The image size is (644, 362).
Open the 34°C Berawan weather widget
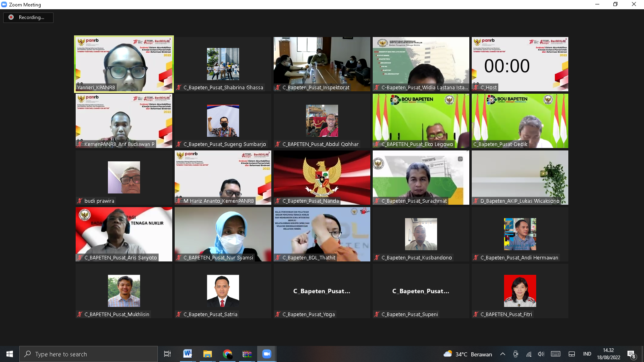click(468, 354)
